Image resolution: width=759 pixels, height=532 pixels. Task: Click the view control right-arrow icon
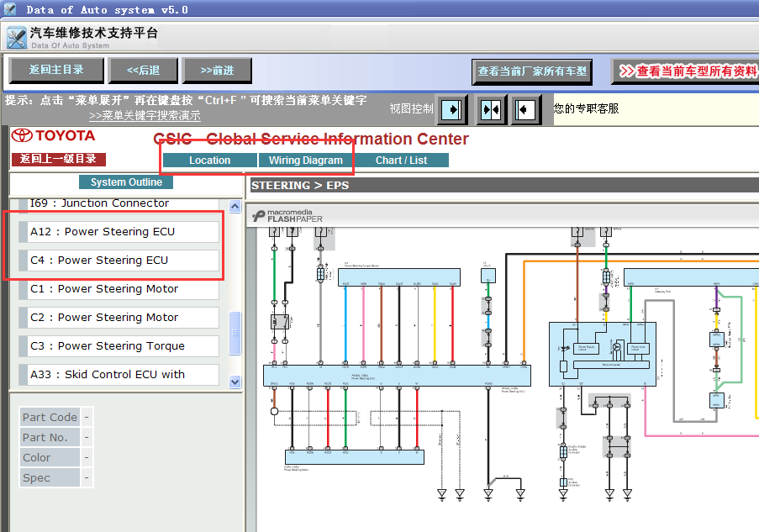click(x=452, y=110)
